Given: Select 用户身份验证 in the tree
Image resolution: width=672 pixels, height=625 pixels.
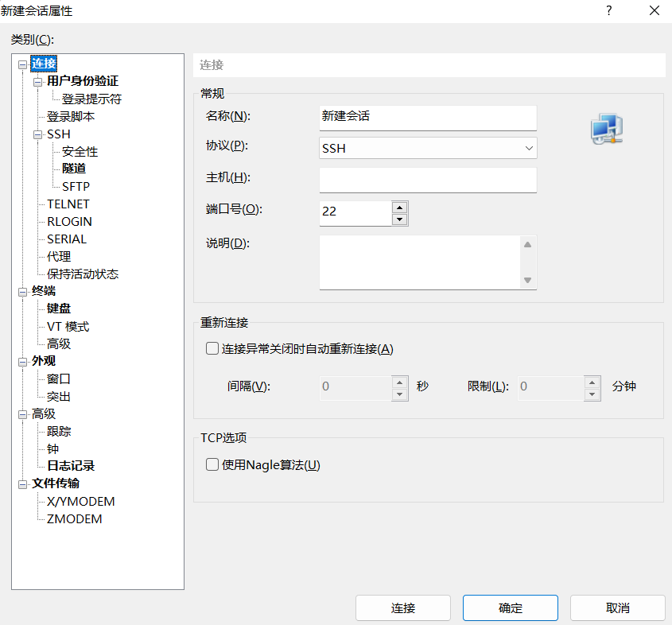Looking at the screenshot, I should click(83, 81).
